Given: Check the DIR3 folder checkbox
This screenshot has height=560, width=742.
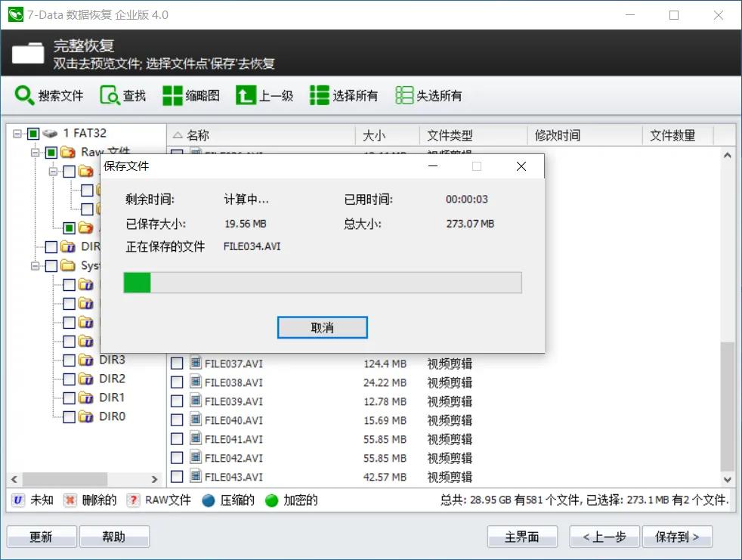Looking at the screenshot, I should tap(68, 360).
